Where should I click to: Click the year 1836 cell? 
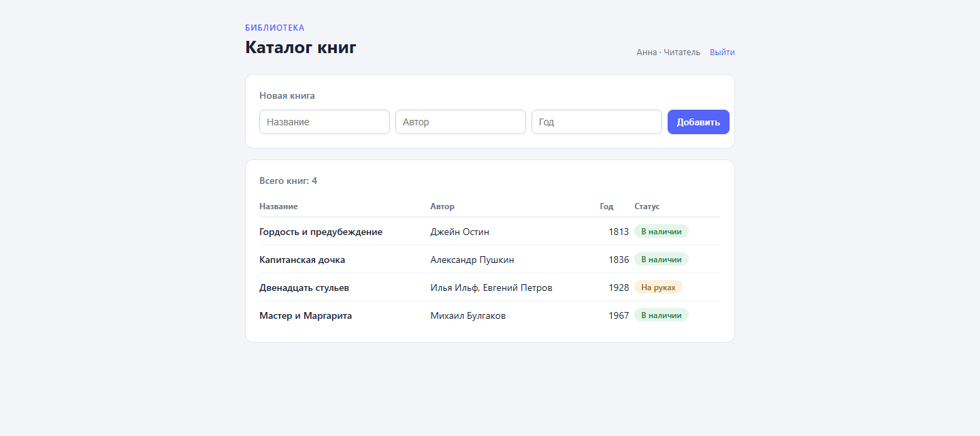[619, 260]
